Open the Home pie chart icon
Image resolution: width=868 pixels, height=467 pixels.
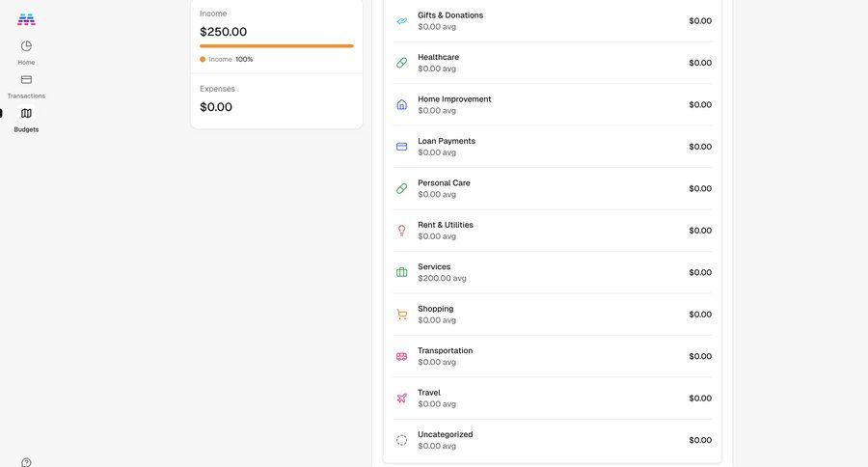[26, 46]
